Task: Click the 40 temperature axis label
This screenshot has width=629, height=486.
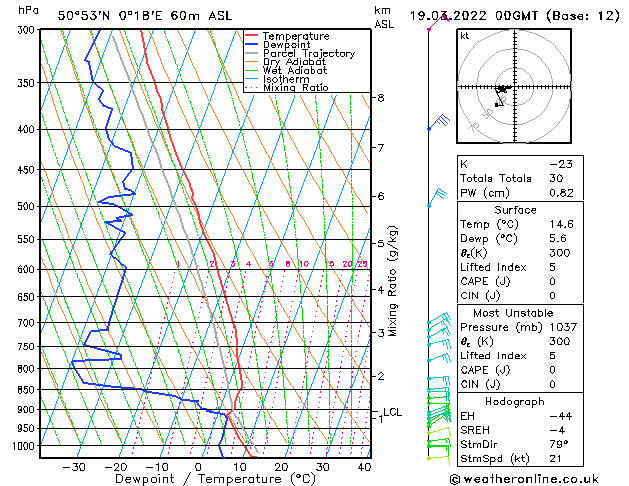Action: click(x=364, y=467)
